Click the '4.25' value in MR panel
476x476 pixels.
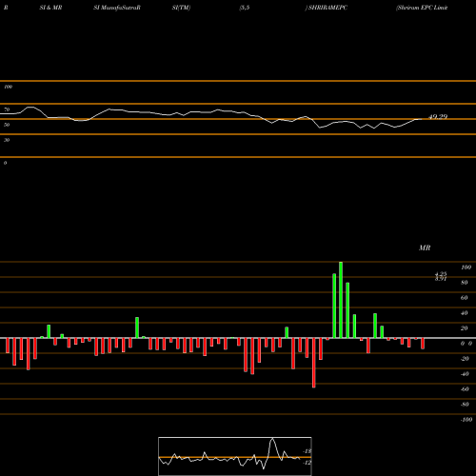tap(441, 273)
